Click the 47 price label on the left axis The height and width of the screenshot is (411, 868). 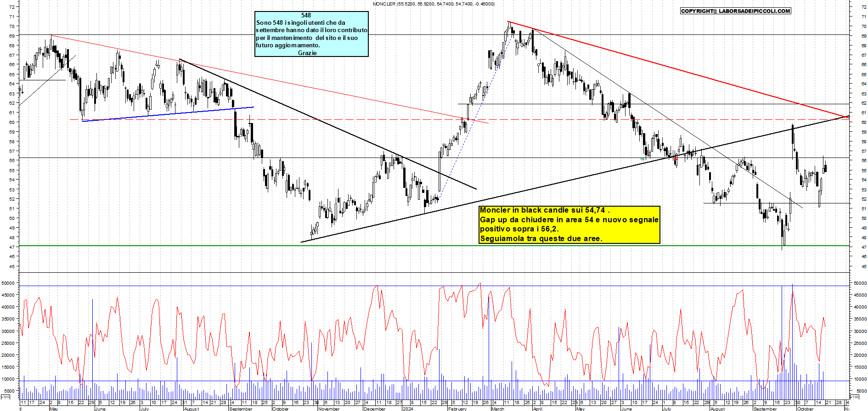(x=11, y=247)
